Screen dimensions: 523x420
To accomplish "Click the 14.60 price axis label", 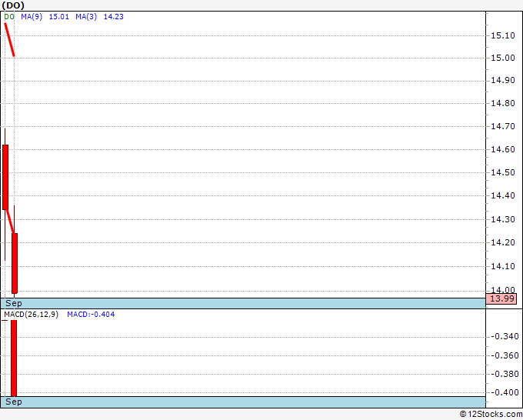I will pyautogui.click(x=503, y=149).
